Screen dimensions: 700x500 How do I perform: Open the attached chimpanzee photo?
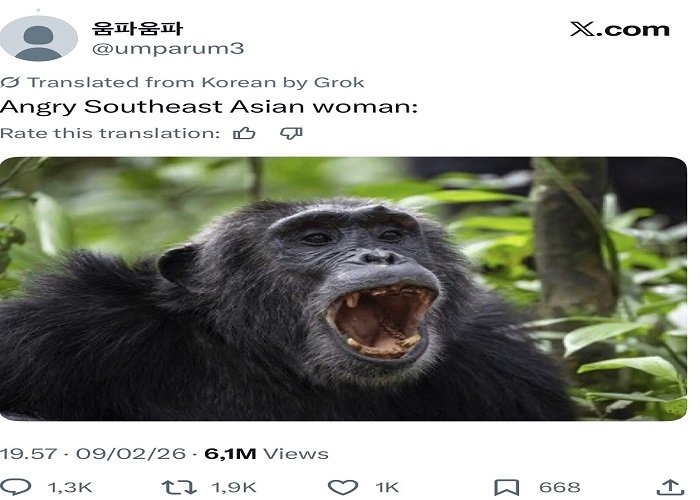(x=343, y=289)
